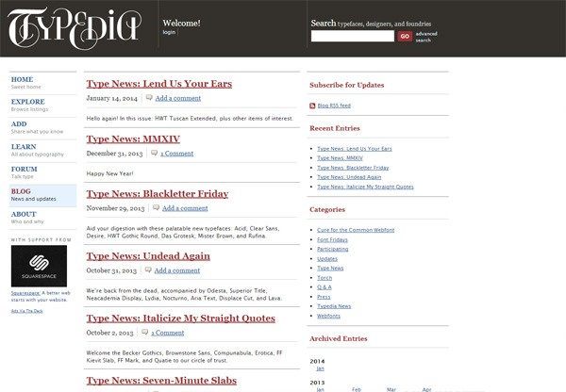Open post title Type News: Blackletter Friday

158,194
